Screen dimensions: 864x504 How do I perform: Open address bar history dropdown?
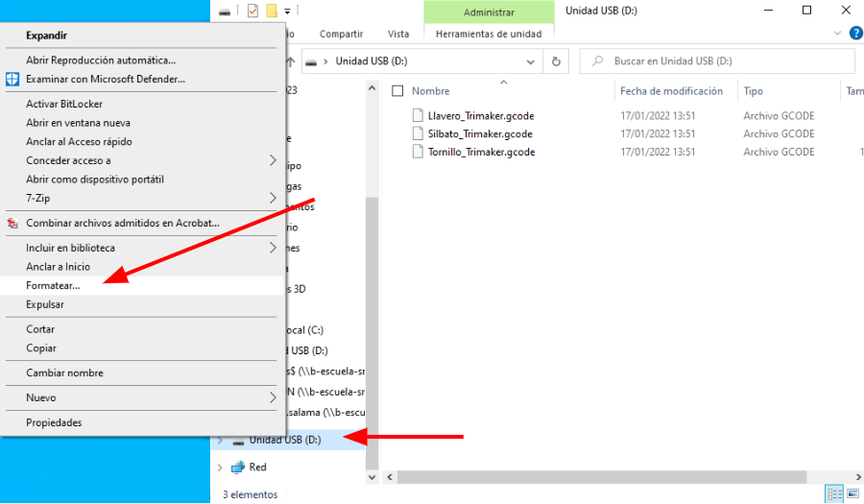(531, 61)
